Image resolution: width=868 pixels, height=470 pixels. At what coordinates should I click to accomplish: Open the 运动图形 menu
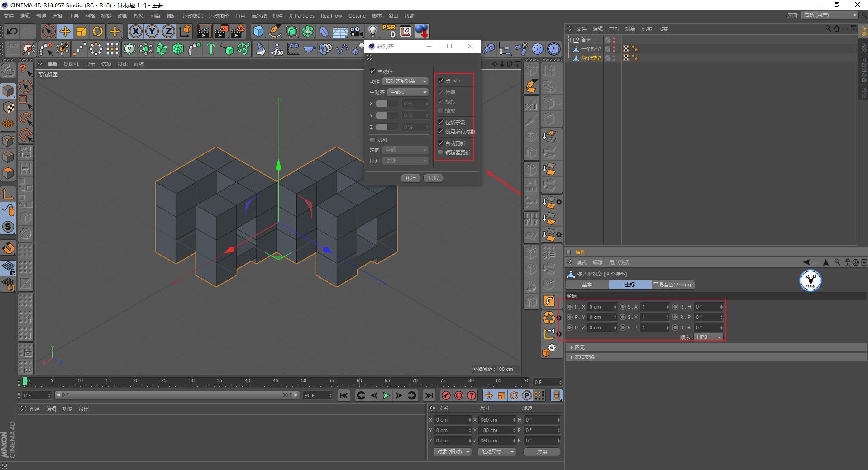tap(219, 16)
